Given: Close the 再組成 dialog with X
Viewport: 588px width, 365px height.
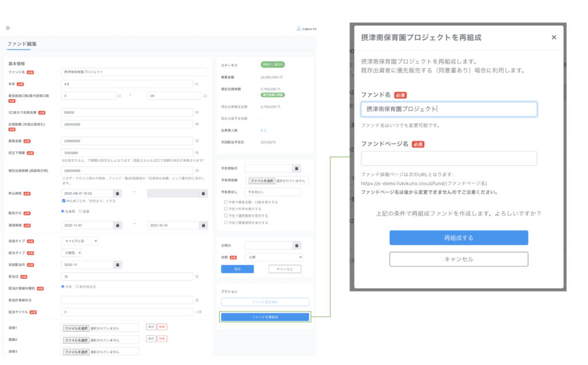Looking at the screenshot, I should pyautogui.click(x=554, y=37).
